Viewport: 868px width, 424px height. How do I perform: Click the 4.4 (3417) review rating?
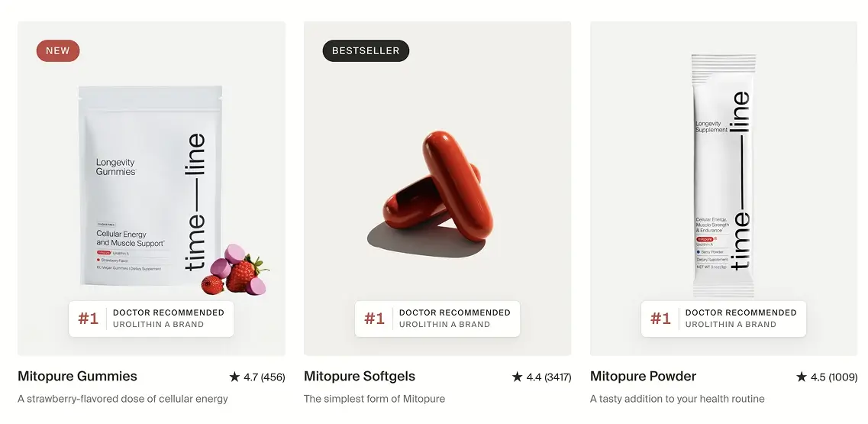[548, 377]
